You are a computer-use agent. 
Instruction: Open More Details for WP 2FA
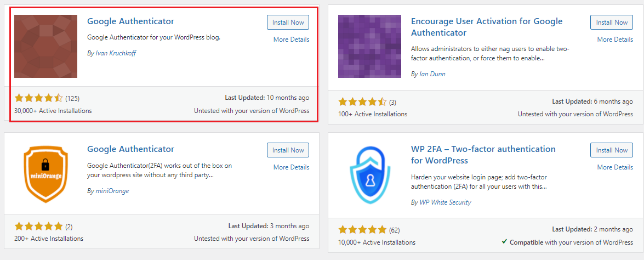(x=615, y=167)
